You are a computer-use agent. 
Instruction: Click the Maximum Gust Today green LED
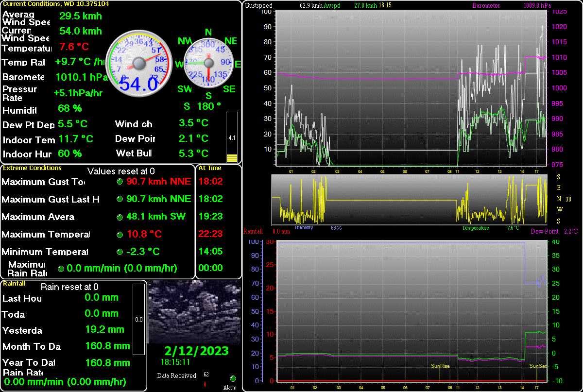click(120, 182)
